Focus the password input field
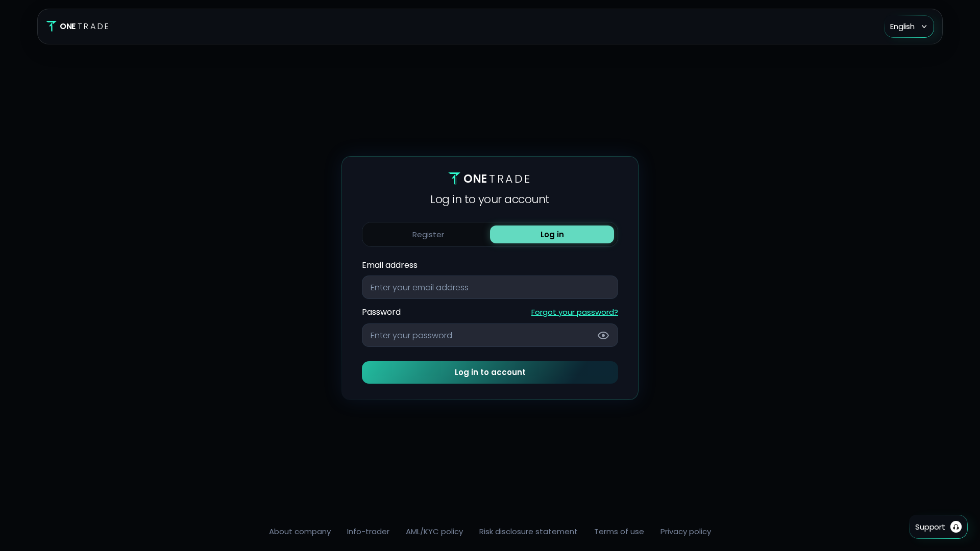The image size is (980, 551). (489, 335)
